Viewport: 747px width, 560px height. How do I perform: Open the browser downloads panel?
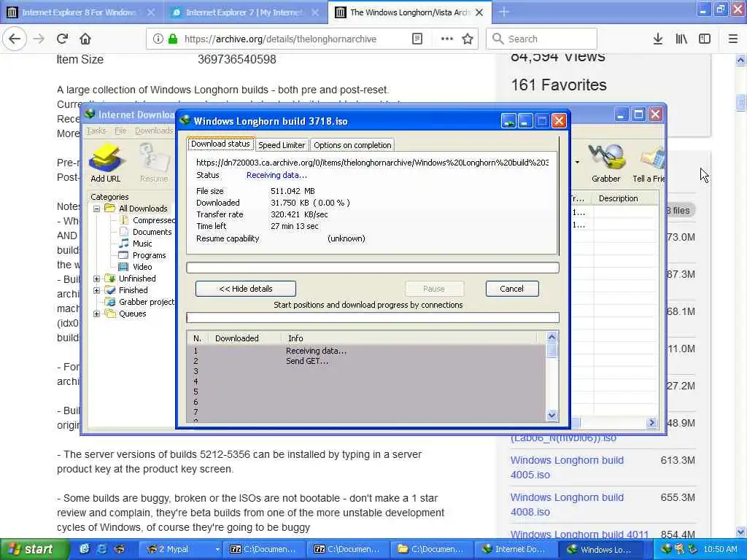click(x=658, y=39)
